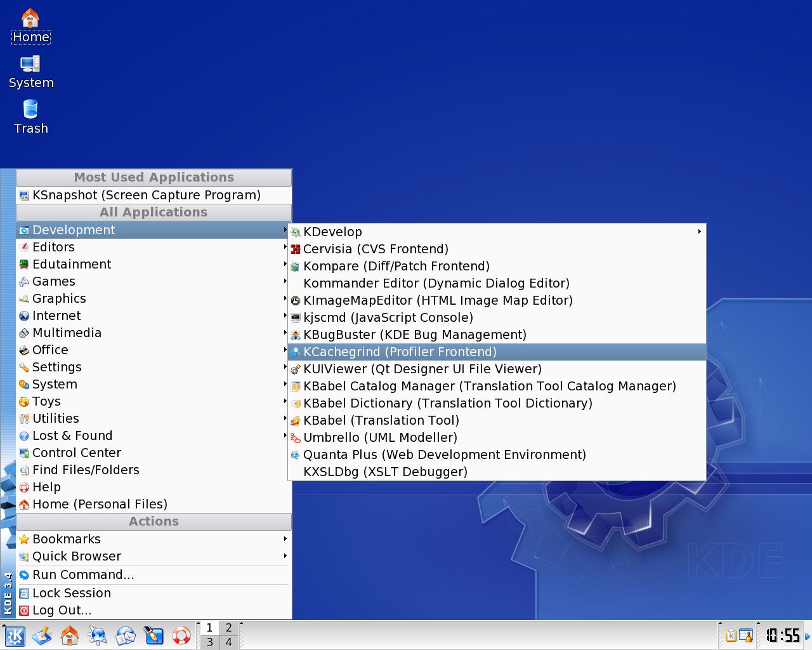Screen dimensions: 812x650
Task: Expand the Editors submenu
Action: 154,247
